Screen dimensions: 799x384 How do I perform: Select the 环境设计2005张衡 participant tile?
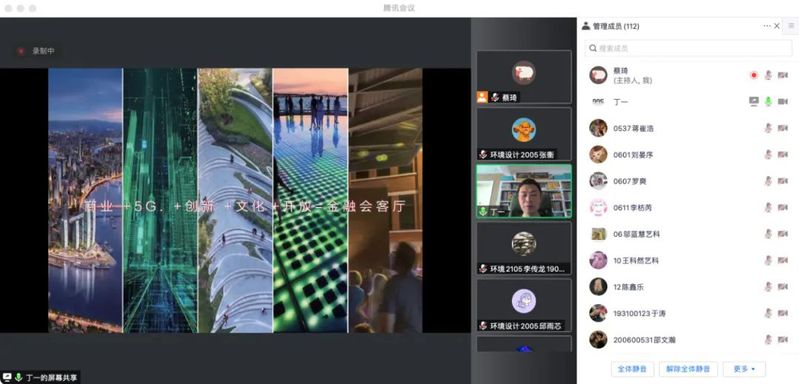pyautogui.click(x=524, y=134)
